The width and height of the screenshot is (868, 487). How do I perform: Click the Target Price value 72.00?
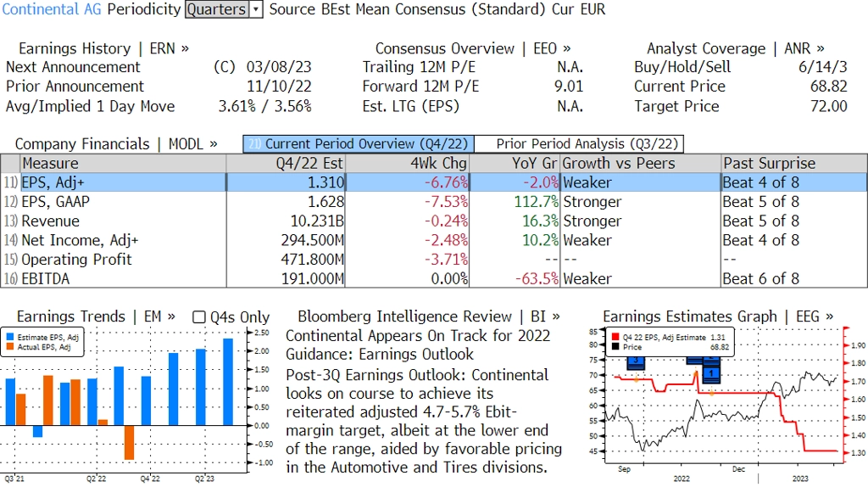coord(829,106)
